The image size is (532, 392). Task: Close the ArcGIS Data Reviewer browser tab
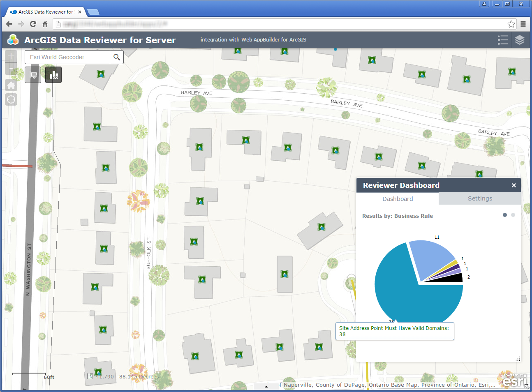[x=80, y=12]
